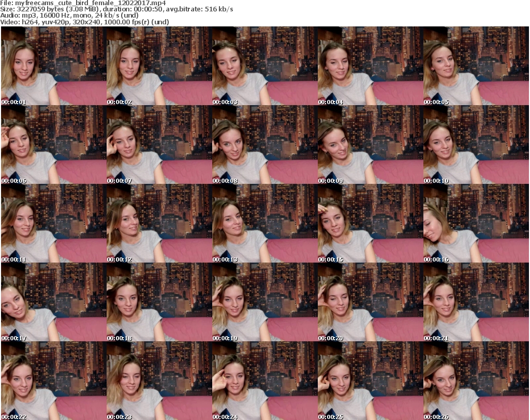Choose the preview frame at 00:00:19
This screenshot has height=420, width=530.
click(264, 302)
